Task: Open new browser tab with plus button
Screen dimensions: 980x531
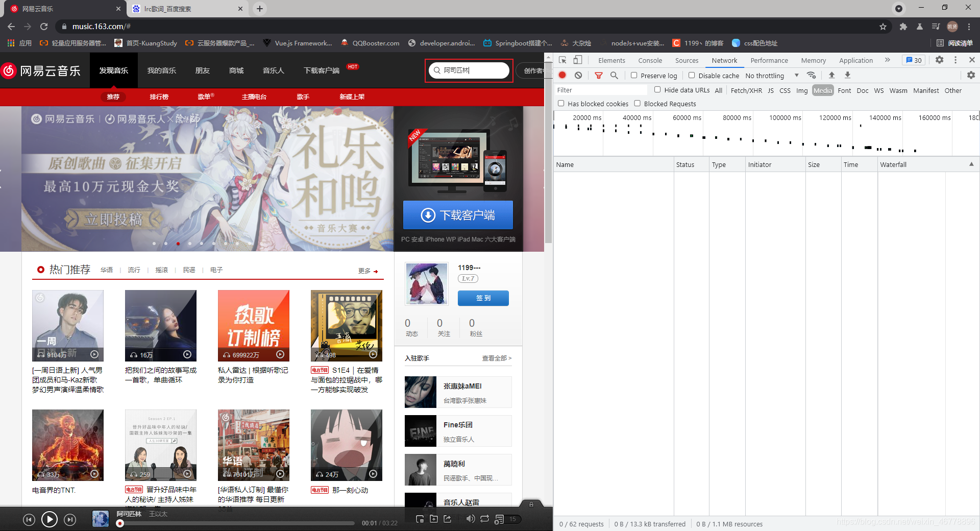Action: pos(260,8)
